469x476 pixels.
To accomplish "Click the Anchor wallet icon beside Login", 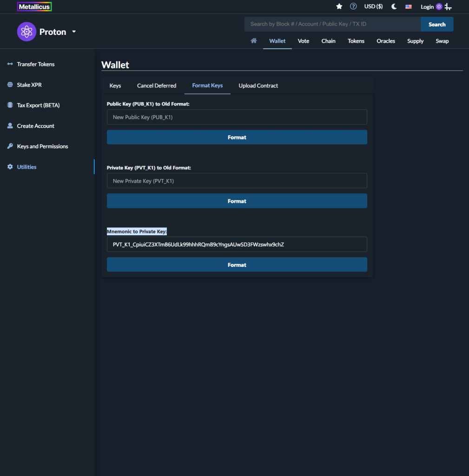I will (x=448, y=7).
